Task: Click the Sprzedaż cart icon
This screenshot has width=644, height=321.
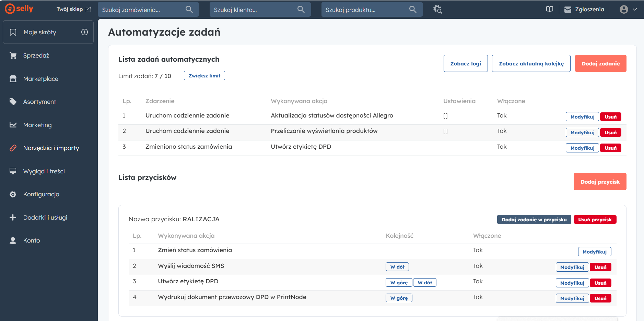Action: [x=13, y=55]
